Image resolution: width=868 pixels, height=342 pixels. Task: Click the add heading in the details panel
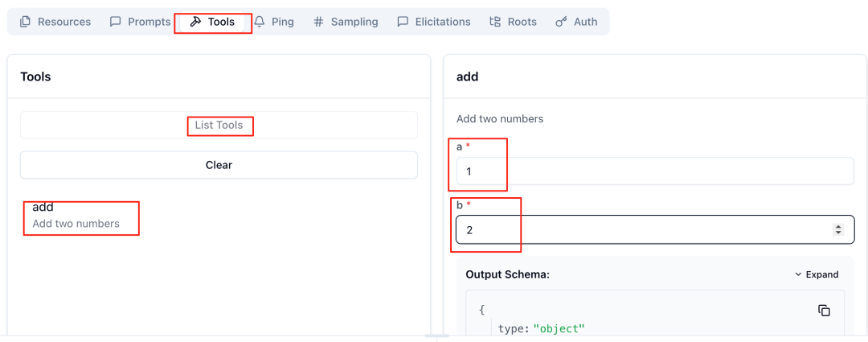pyautogui.click(x=467, y=76)
